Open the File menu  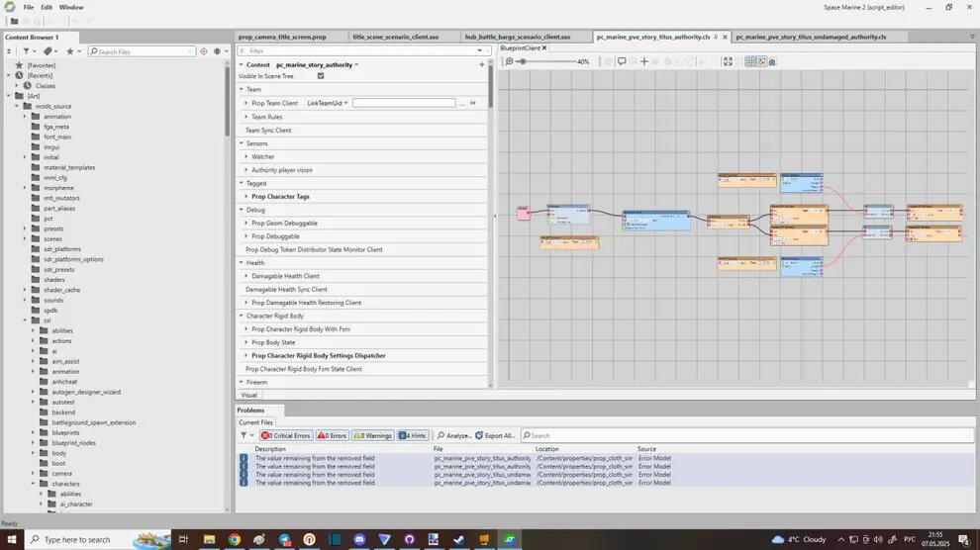(29, 7)
